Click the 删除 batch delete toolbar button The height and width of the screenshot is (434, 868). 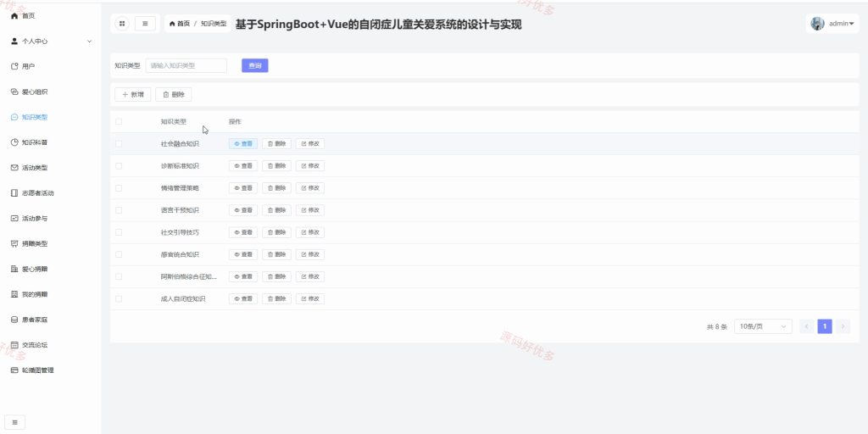[173, 95]
